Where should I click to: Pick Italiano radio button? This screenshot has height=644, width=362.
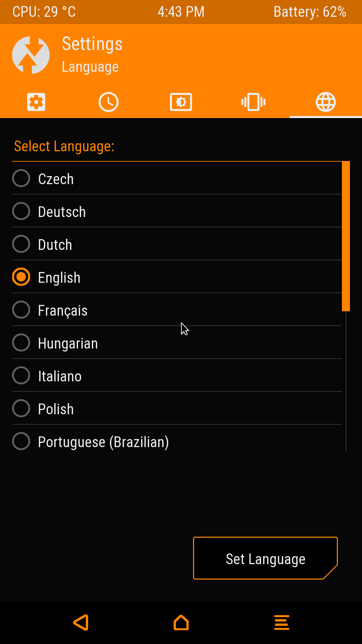click(x=21, y=375)
